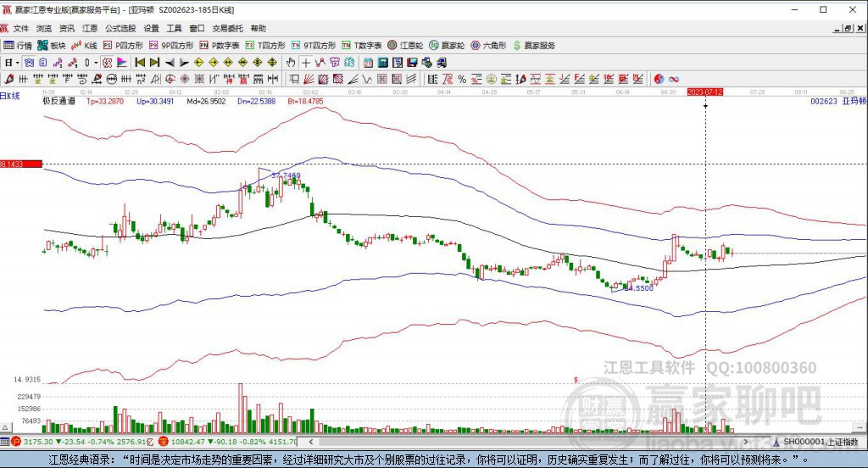
Task: Open the 板块 sectors panel
Action: pyautogui.click(x=52, y=46)
